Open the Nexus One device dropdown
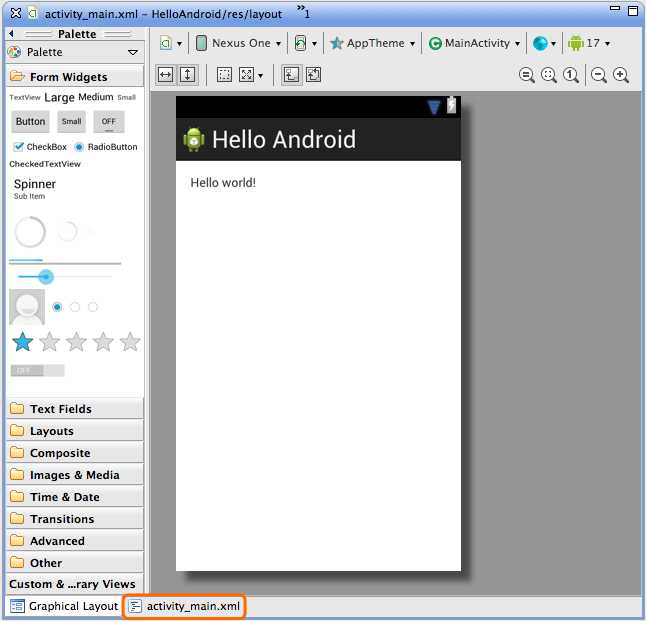 (279, 44)
